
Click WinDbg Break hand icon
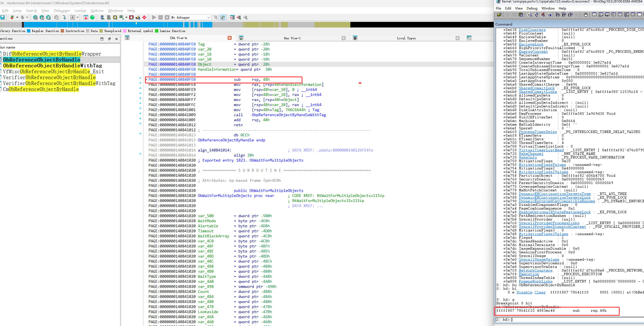(585, 15)
